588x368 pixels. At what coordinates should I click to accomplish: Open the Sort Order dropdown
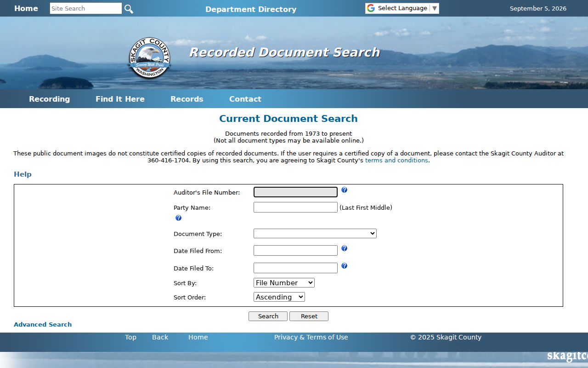click(279, 297)
